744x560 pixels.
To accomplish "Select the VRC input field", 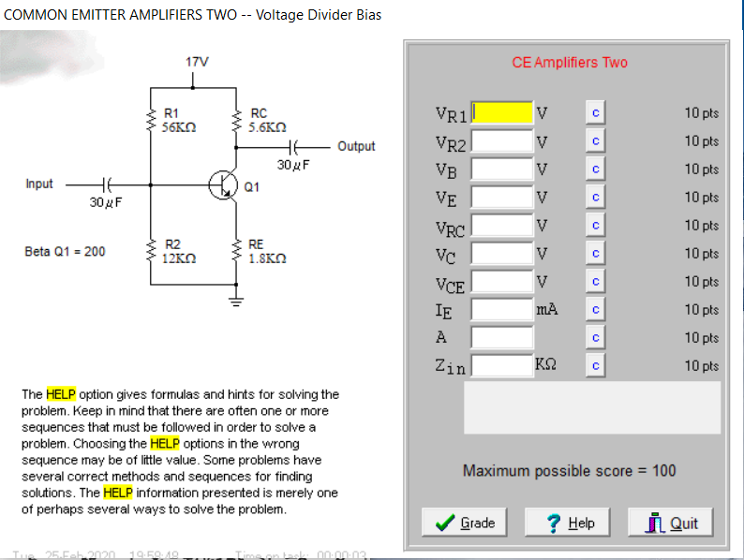I will pos(502,226).
